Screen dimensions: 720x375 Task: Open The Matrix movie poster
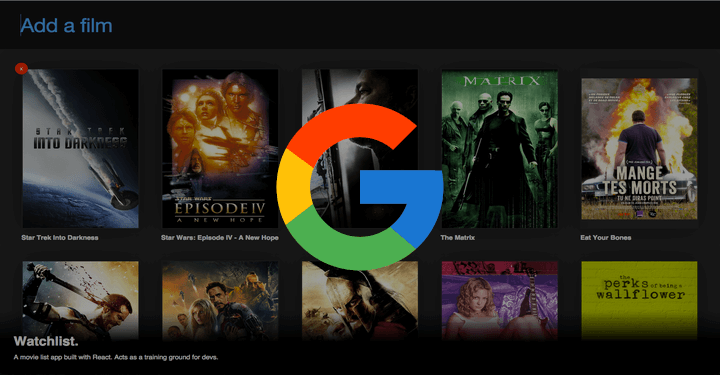pyautogui.click(x=500, y=148)
